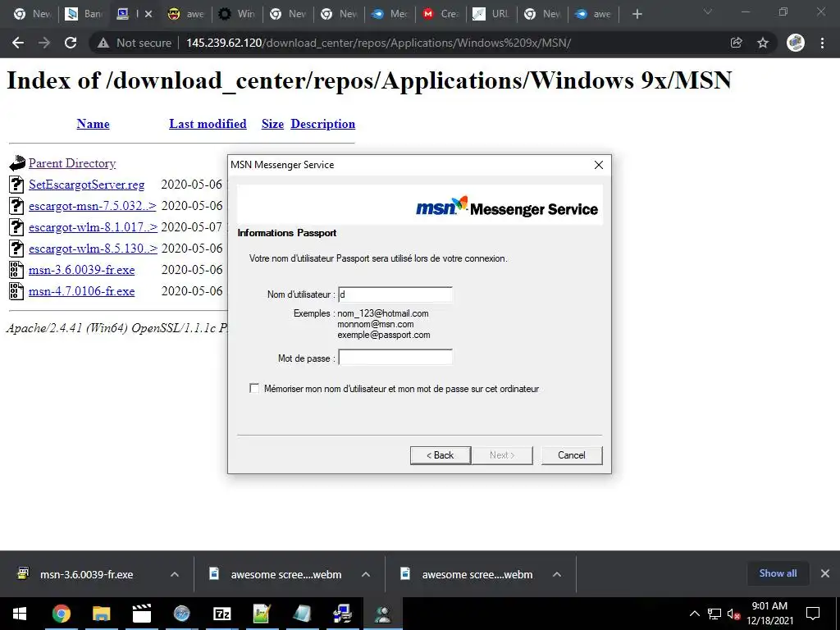
Task: Open the tab search dropdown arrow
Action: [708, 11]
